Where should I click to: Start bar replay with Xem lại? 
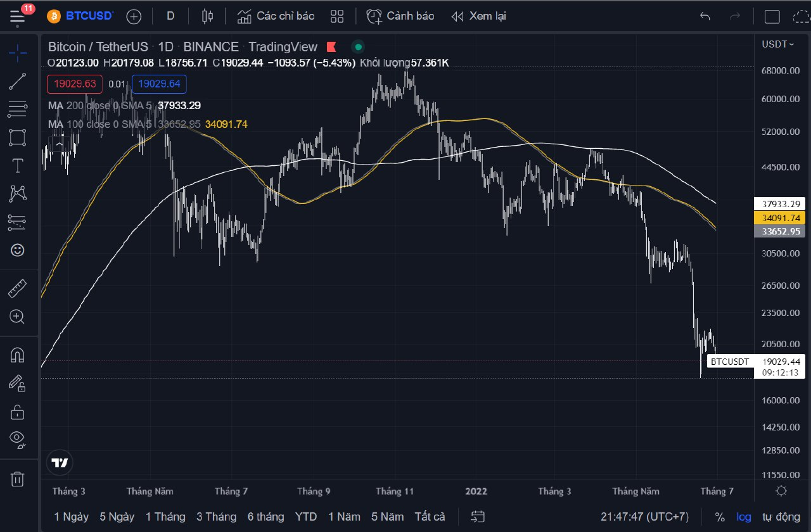pos(478,16)
